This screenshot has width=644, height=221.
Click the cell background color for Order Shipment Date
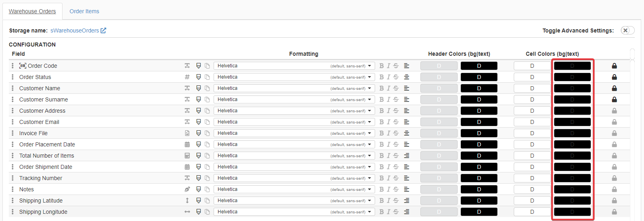click(532, 167)
